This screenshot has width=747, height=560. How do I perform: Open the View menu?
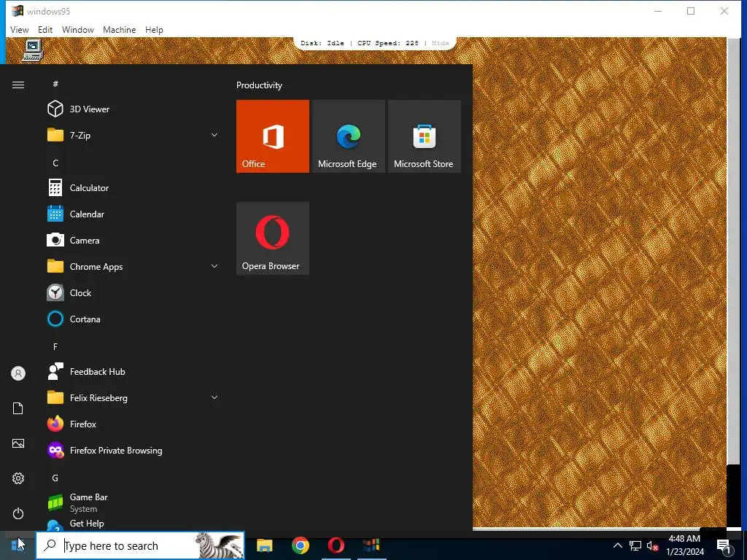coord(20,29)
